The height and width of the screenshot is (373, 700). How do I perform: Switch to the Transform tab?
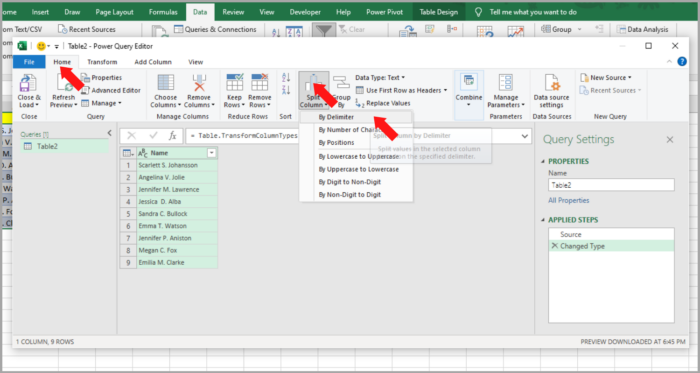(102, 62)
